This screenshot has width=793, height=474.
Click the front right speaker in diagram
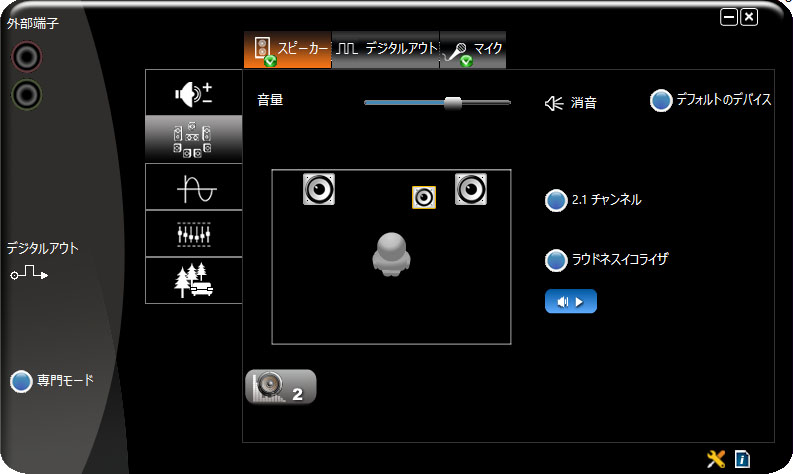pos(471,189)
